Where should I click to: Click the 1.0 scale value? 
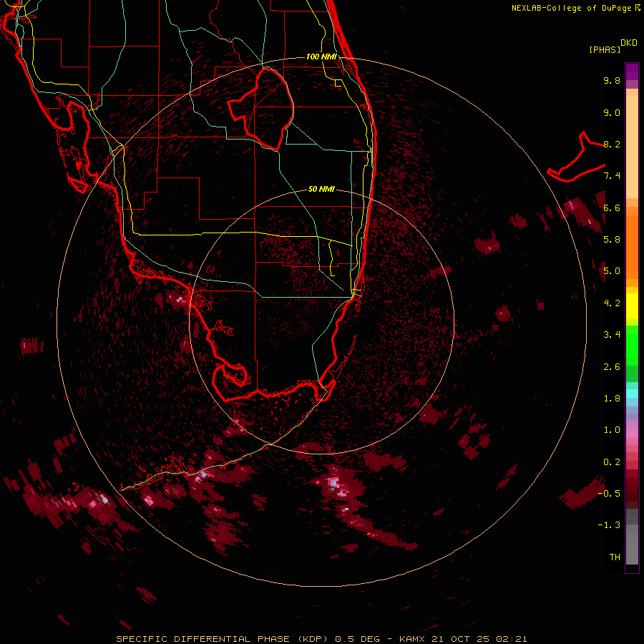point(612,430)
